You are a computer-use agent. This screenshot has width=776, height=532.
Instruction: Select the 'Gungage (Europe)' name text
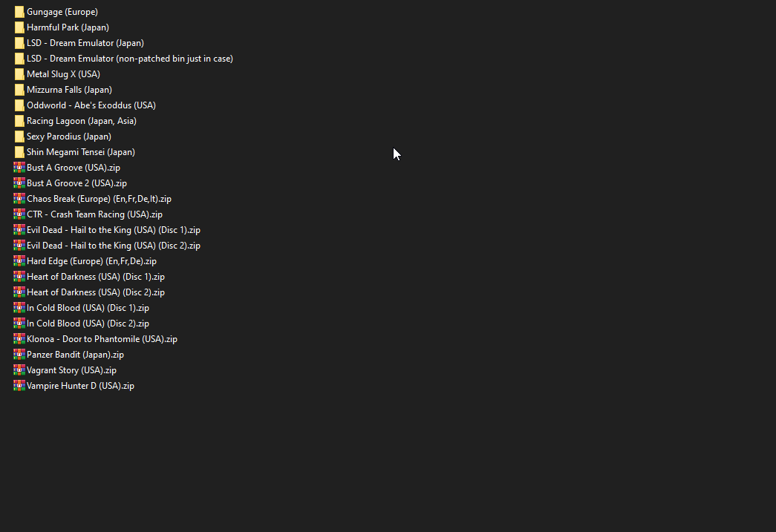(62, 12)
